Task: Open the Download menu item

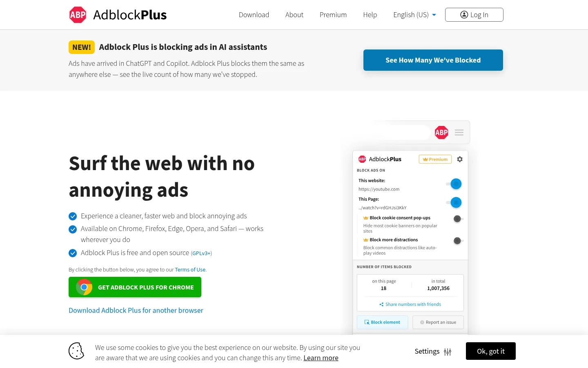Action: pyautogui.click(x=254, y=15)
